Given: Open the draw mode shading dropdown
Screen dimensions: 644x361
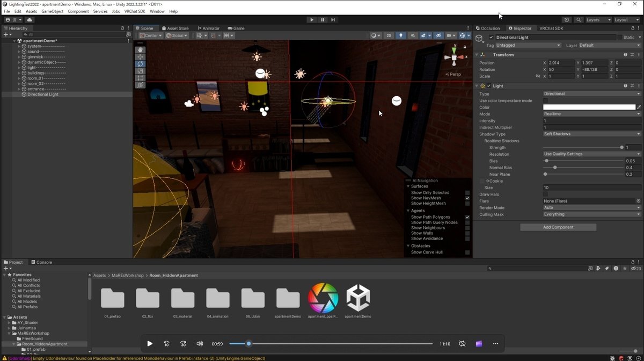Looking at the screenshot, I should point(376,35).
